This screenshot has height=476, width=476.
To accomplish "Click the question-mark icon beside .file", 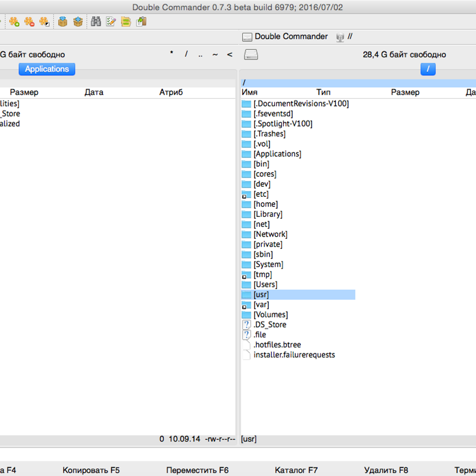I will (x=246, y=335).
